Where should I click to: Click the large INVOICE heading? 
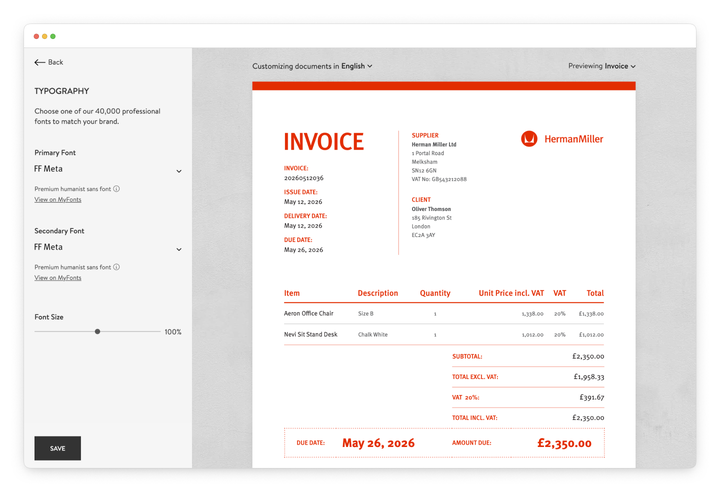tap(324, 141)
